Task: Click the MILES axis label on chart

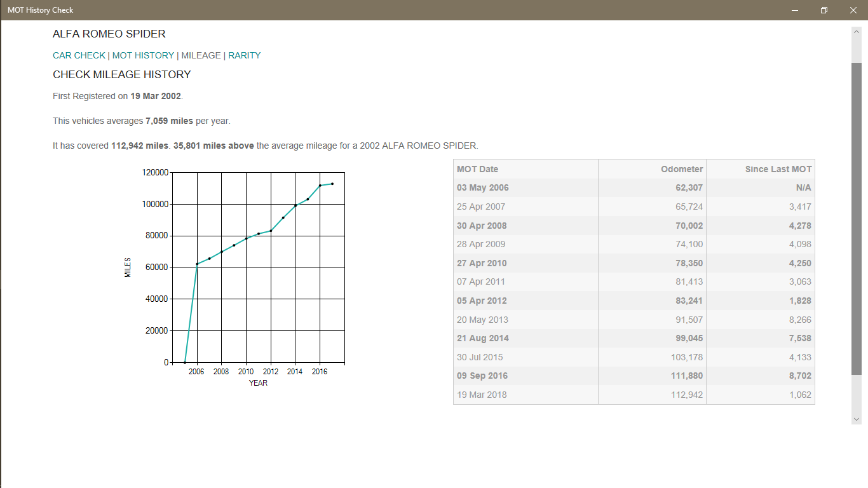Action: (128, 268)
